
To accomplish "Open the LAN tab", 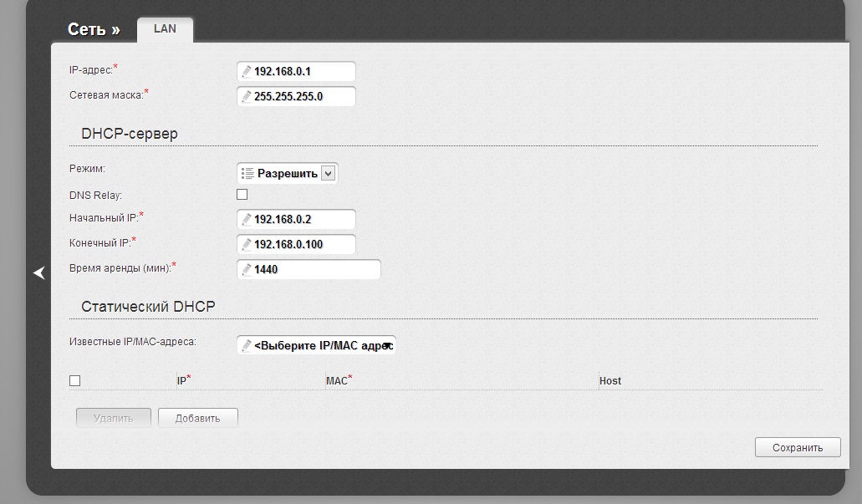I will coord(165,29).
